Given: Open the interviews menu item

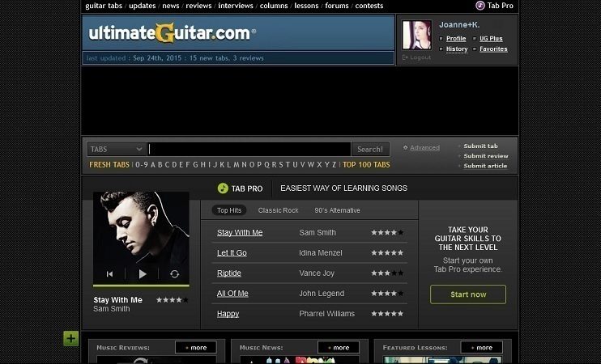Looking at the screenshot, I should (236, 6).
